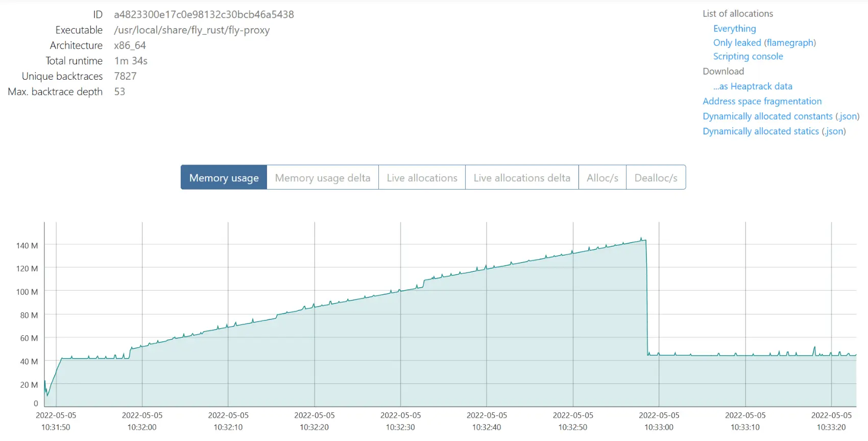
Task: Open Only leaked allocations link
Action: click(x=737, y=42)
